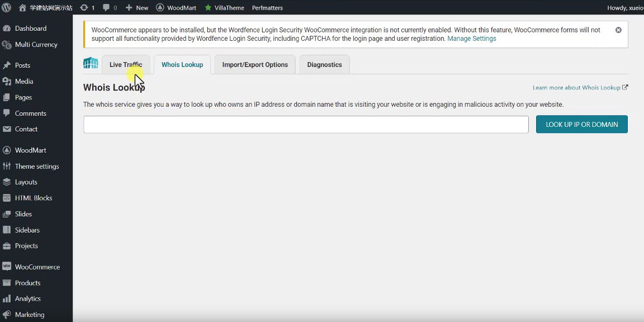Focus the IP or domain input field
This screenshot has height=322, width=644.
coord(306,125)
